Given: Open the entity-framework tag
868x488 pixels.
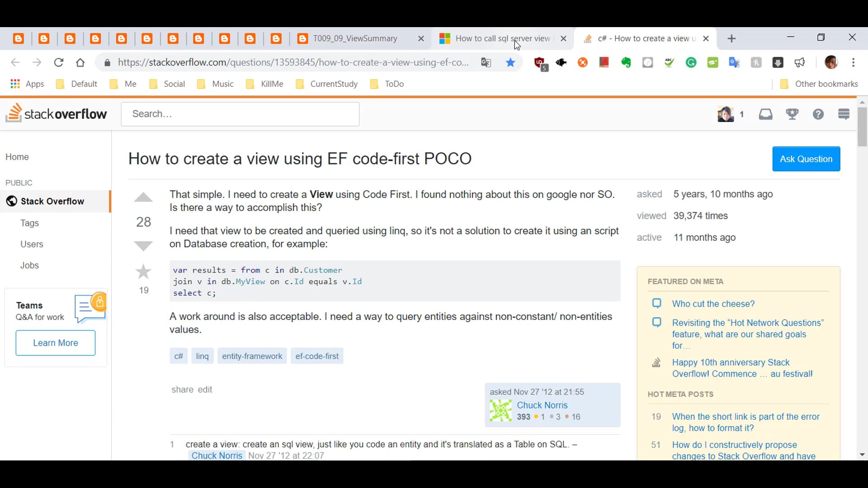Looking at the screenshot, I should (252, 357).
